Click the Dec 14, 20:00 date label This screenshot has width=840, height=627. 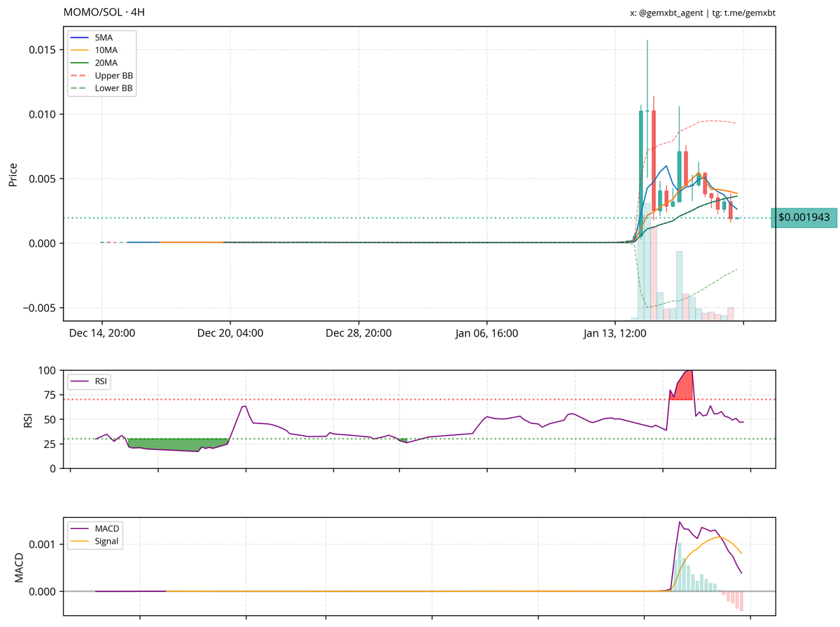[x=101, y=333]
